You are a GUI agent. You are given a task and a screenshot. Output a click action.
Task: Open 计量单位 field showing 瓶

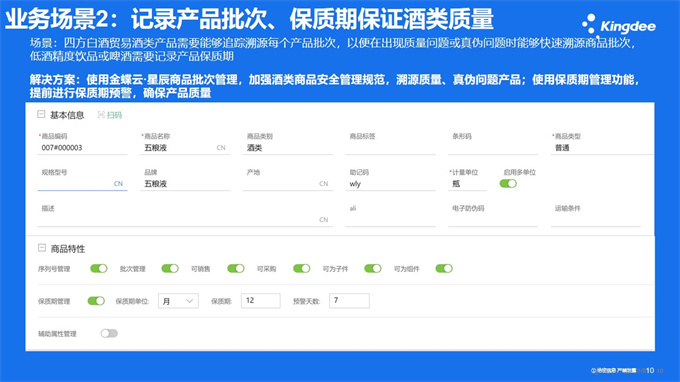(x=468, y=184)
